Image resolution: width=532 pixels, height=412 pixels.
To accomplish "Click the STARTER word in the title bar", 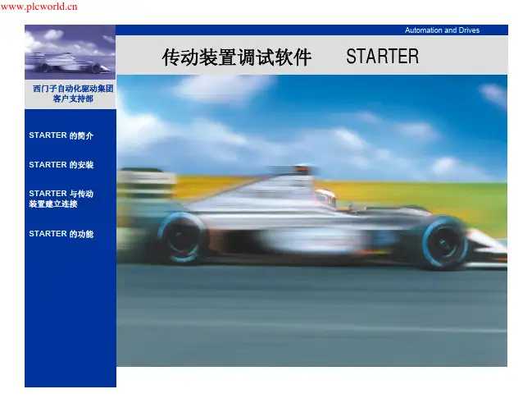I will [x=382, y=57].
